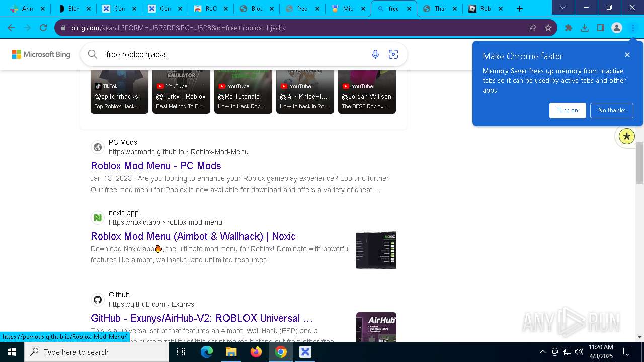Close the Make Chrome faster popup

click(x=627, y=55)
